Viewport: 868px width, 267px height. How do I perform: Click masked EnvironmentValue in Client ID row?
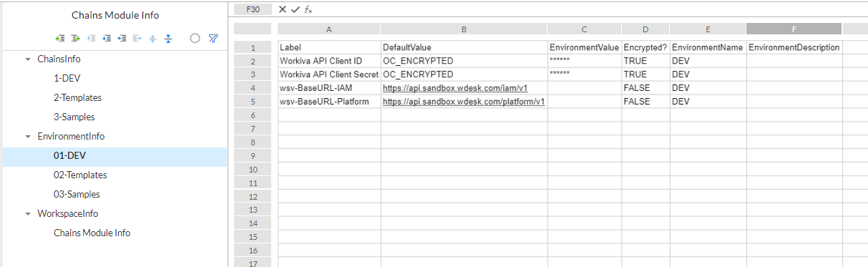point(585,61)
